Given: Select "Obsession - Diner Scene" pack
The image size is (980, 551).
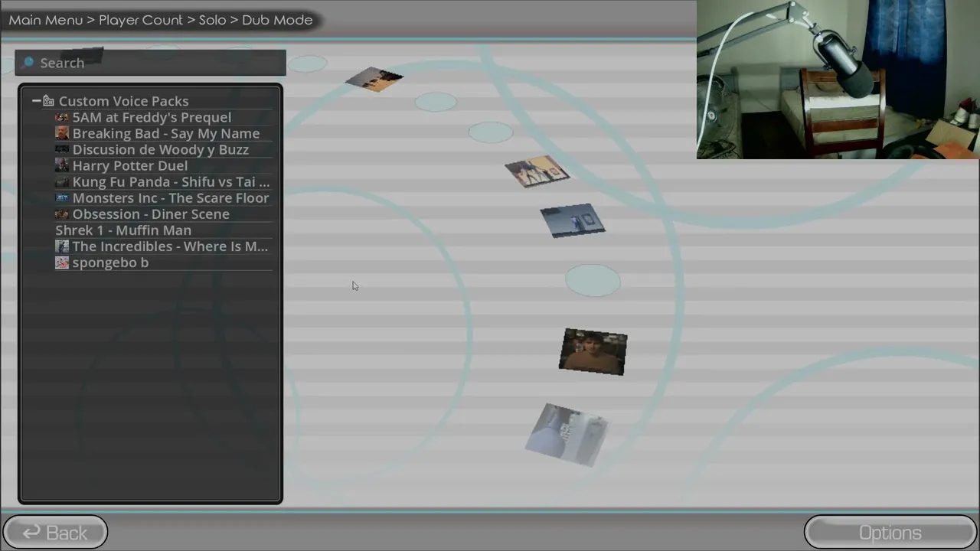Looking at the screenshot, I should pyautogui.click(x=151, y=214).
